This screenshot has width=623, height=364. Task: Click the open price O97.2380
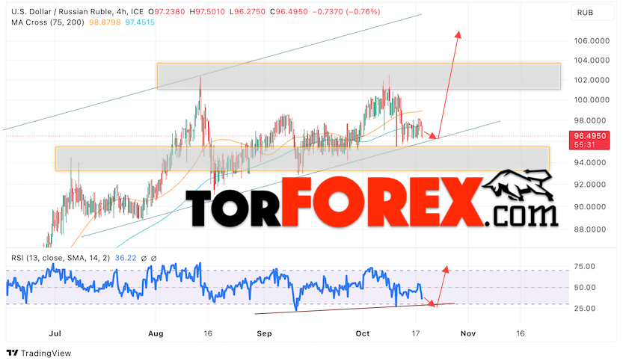(167, 11)
